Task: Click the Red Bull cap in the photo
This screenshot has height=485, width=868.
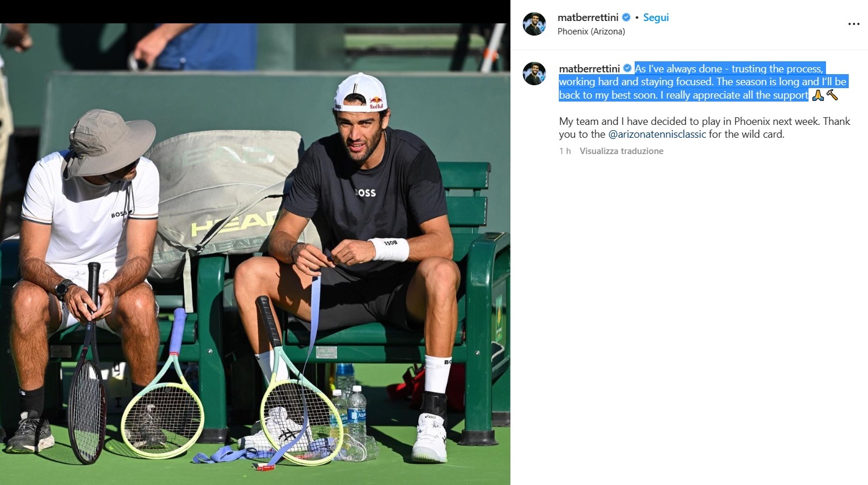Action: [360, 92]
